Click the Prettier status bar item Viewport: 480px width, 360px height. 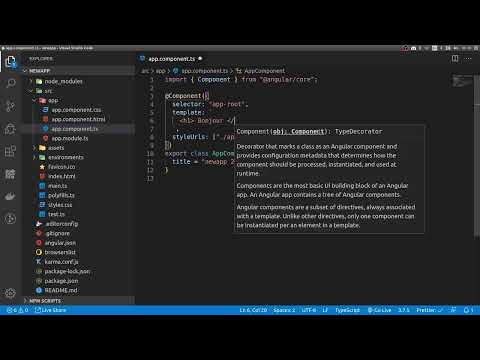tap(429, 310)
